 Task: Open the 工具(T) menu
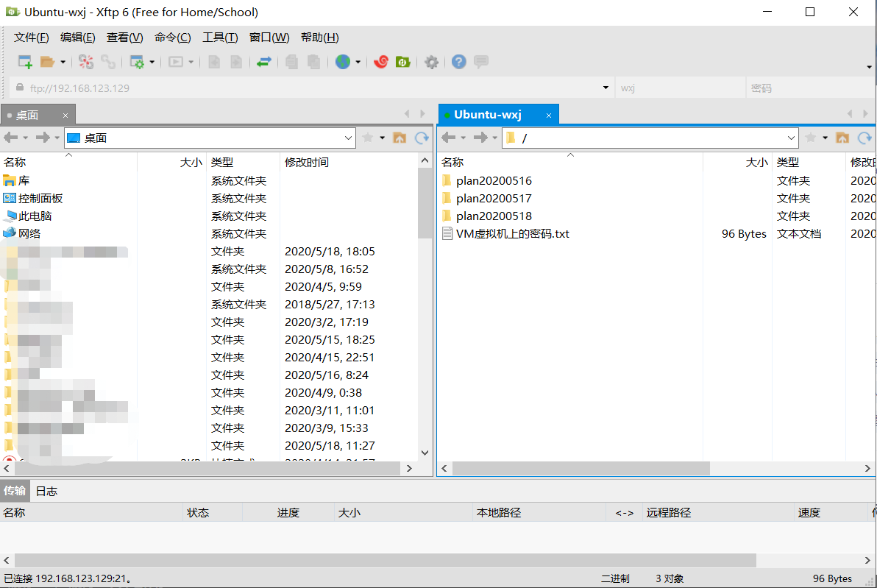pyautogui.click(x=221, y=38)
